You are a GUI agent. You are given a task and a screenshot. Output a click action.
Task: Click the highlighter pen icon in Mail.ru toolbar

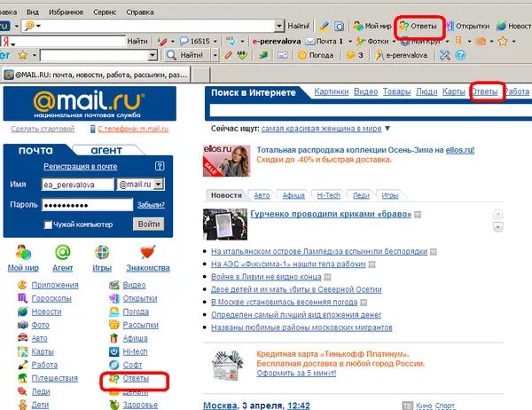[325, 26]
